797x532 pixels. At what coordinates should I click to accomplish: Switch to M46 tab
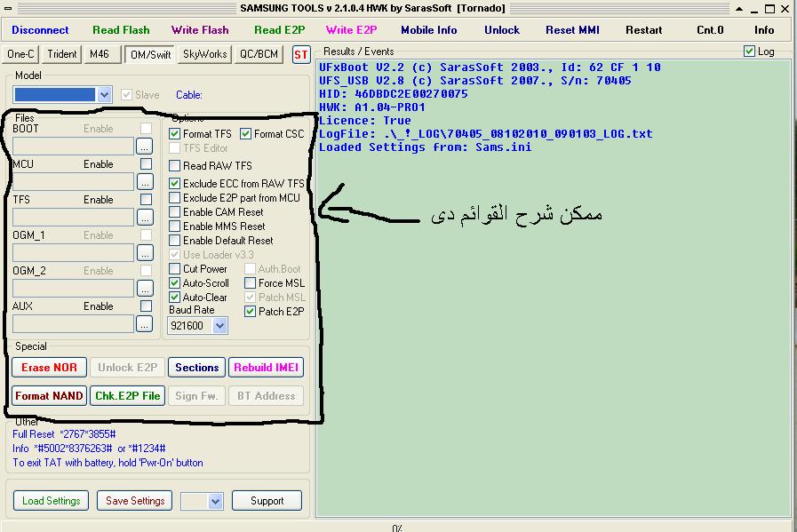pyautogui.click(x=102, y=54)
